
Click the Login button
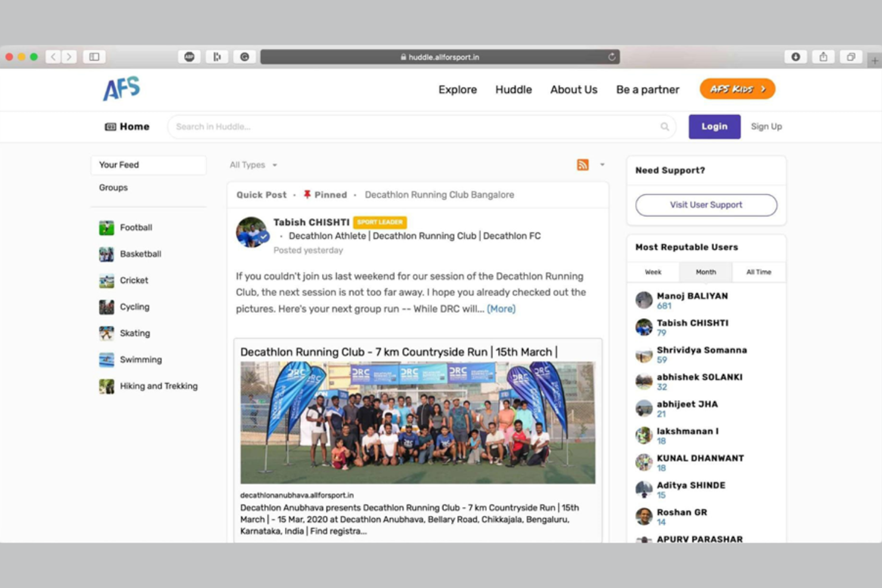(715, 126)
